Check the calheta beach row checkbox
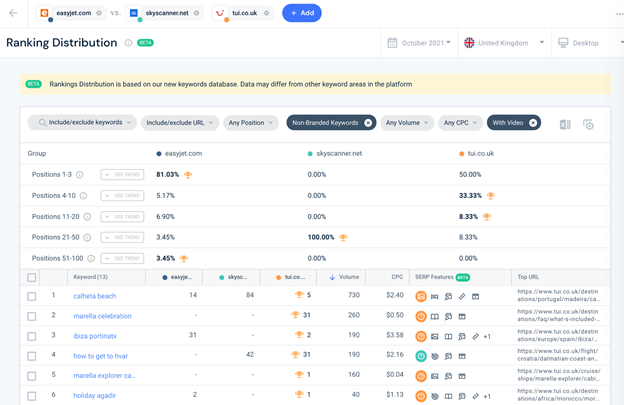 tap(31, 296)
